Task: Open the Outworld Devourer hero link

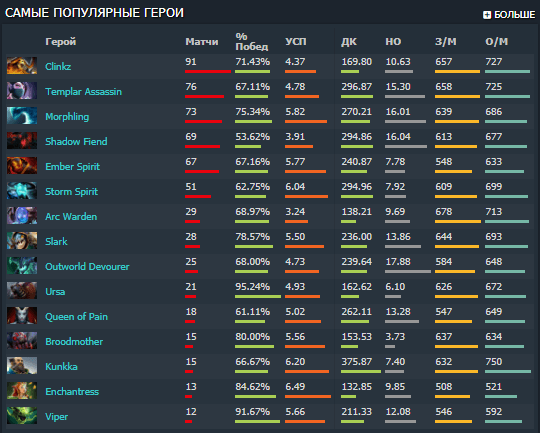Action: [x=87, y=266]
